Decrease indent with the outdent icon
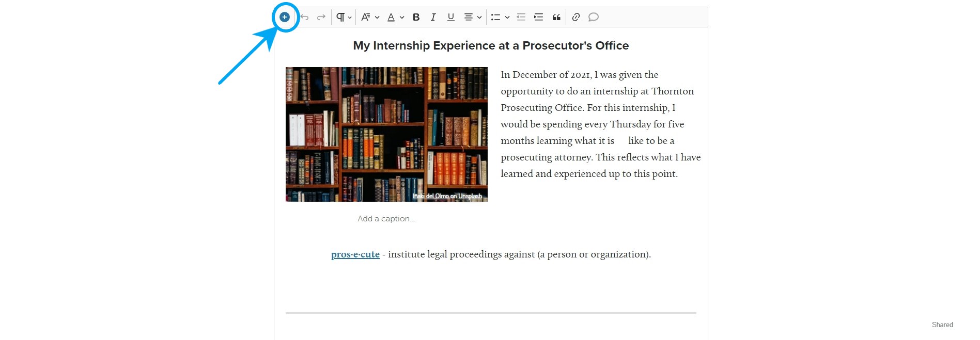Screen dimensions: 980x340 [521, 17]
